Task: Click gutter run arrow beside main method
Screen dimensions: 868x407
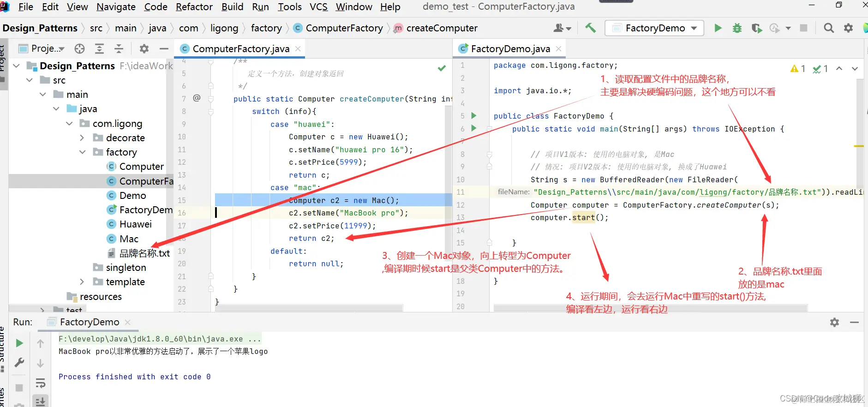Action: click(473, 128)
